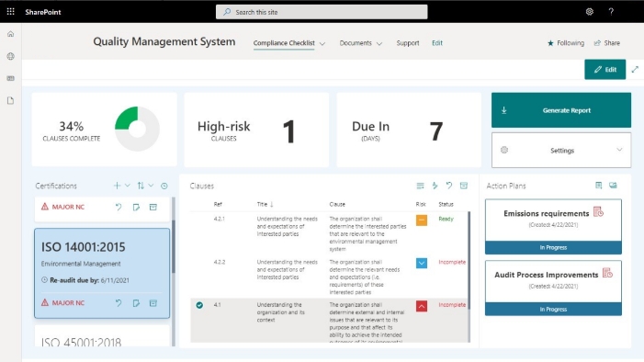This screenshot has width=644, height=362.
Task: Click orange medium risk swatch for clause 4.2.1
Action: [x=422, y=221]
